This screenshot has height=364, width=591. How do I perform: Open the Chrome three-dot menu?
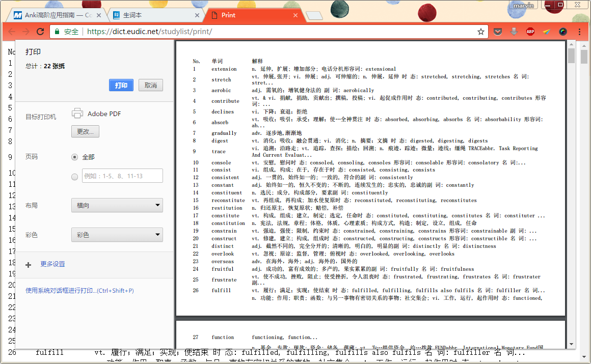point(579,32)
